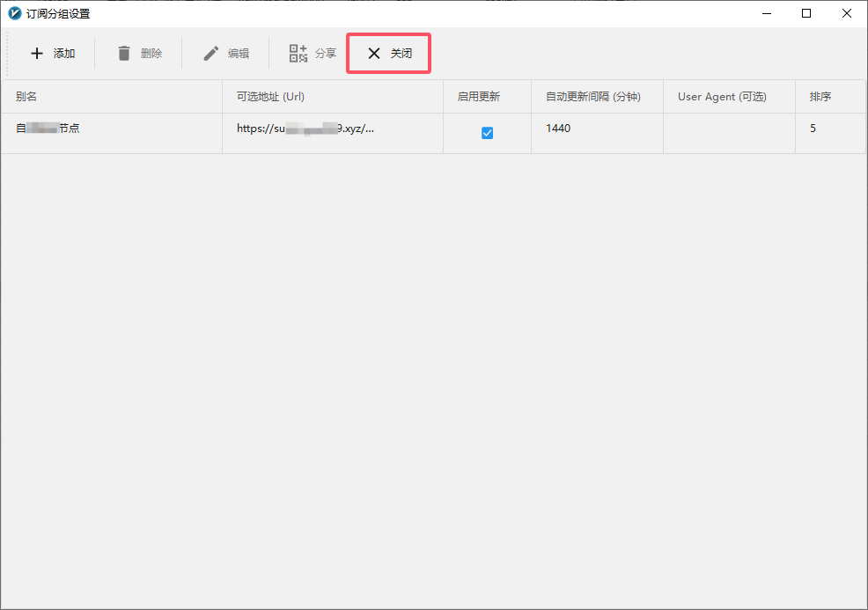Click the 自动更新间隔 (分钟) column header
The image size is (868, 610).
pyautogui.click(x=598, y=96)
